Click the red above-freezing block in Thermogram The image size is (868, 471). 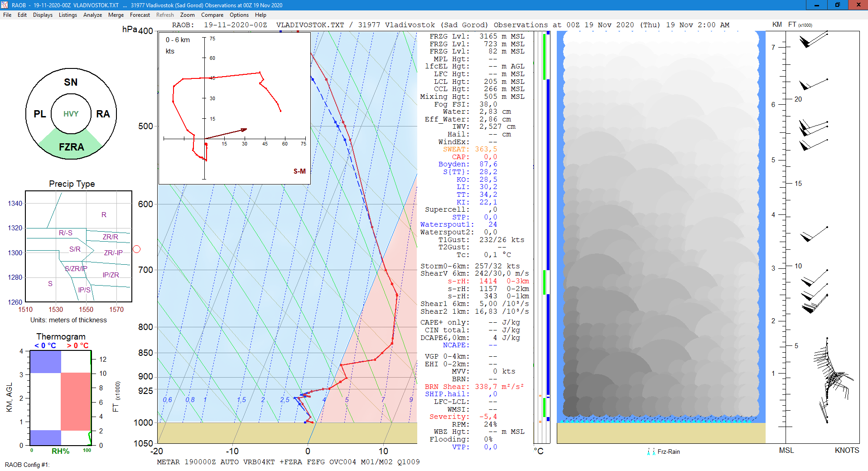(76, 401)
